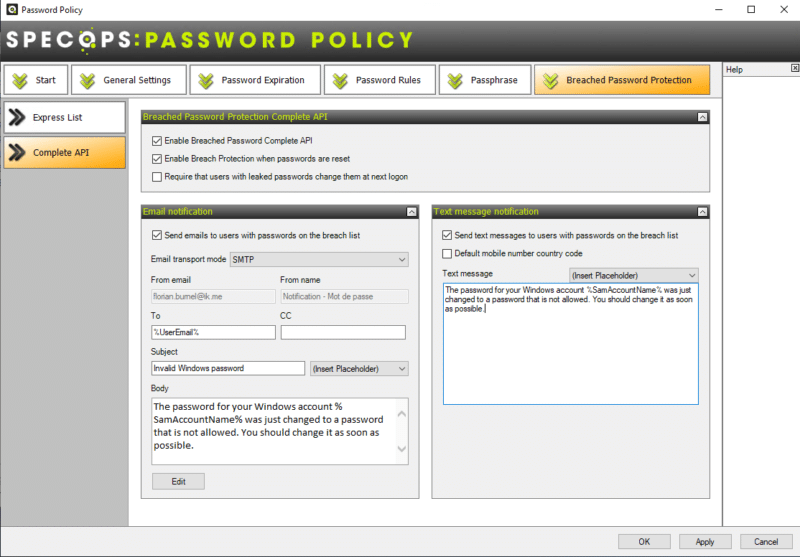Collapse the Email notification section
This screenshot has width=800, height=557.
click(x=412, y=212)
